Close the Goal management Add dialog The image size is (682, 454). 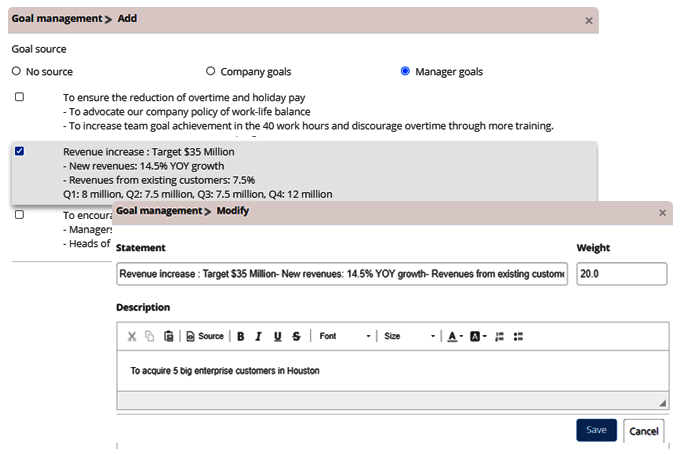coord(589,20)
